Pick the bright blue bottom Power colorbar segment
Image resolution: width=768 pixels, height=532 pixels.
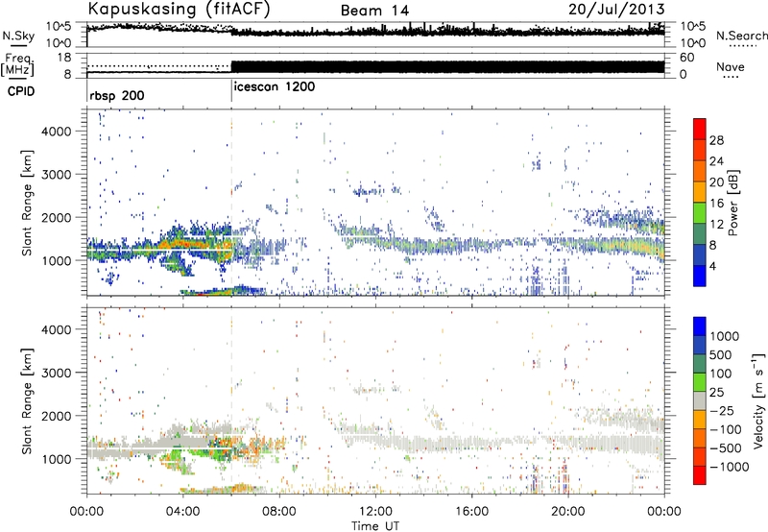[700, 276]
